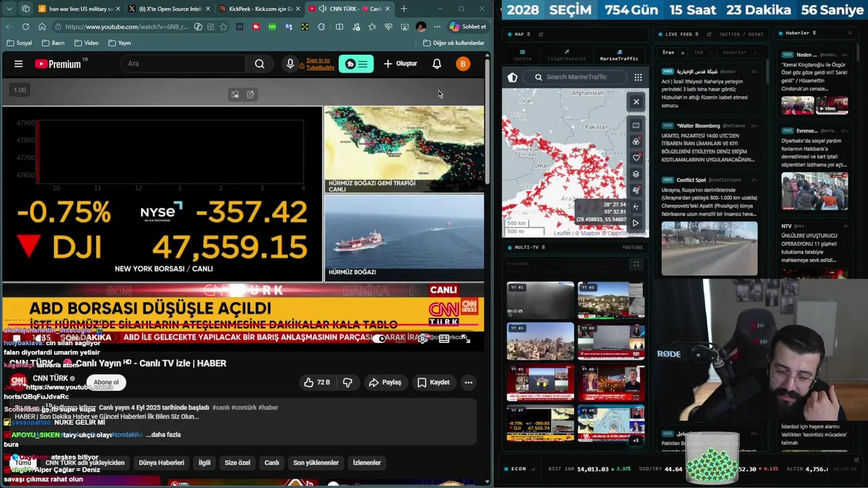
Task: Open the YouTube hamburger guide menu
Action: 18,64
